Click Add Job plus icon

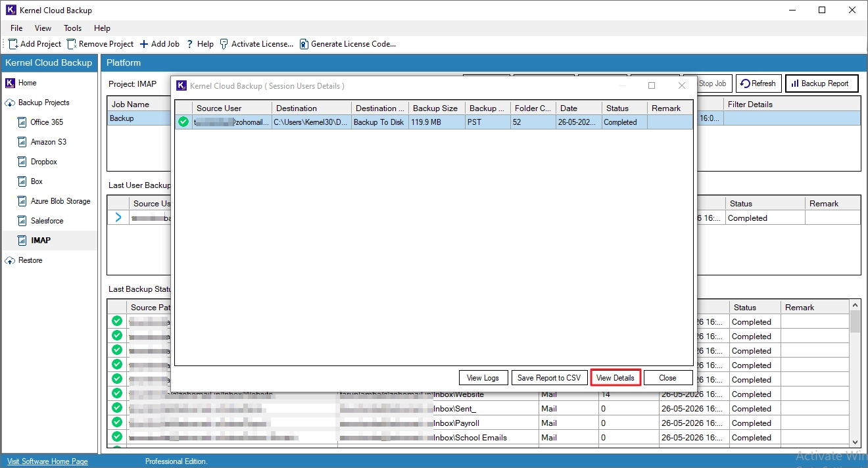coord(144,44)
